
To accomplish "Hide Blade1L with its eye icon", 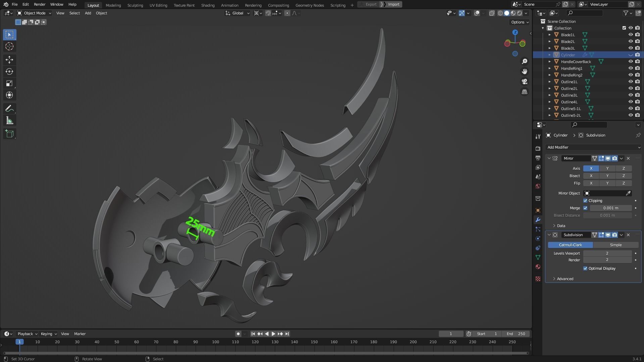I will [x=630, y=35].
